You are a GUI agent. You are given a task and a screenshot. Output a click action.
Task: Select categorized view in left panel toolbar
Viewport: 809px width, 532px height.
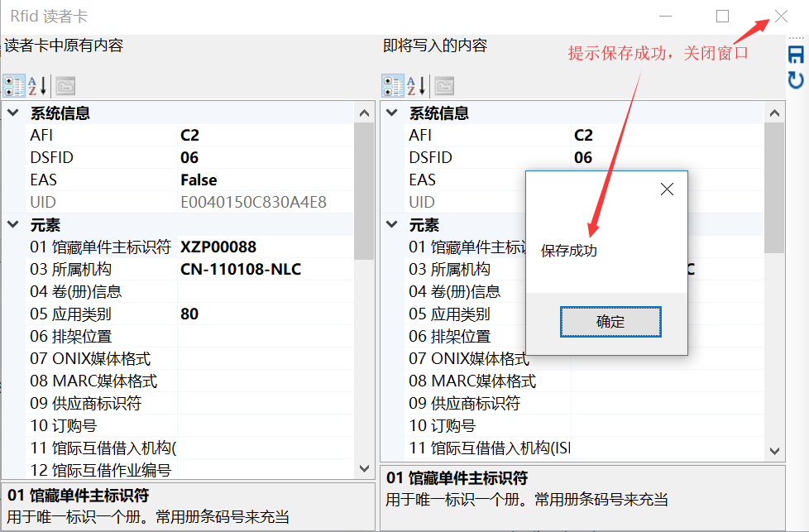pyautogui.click(x=14, y=86)
